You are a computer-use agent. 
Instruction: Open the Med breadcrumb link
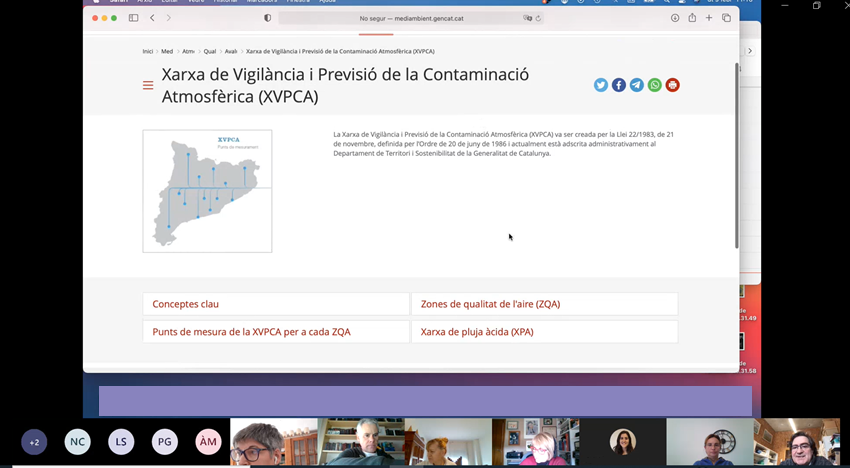tap(167, 52)
